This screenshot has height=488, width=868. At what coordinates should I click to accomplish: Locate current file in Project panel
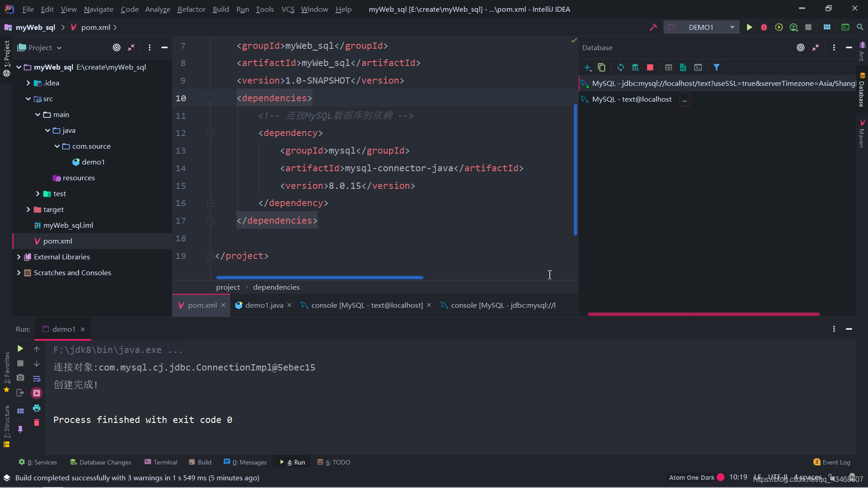pos(117,47)
